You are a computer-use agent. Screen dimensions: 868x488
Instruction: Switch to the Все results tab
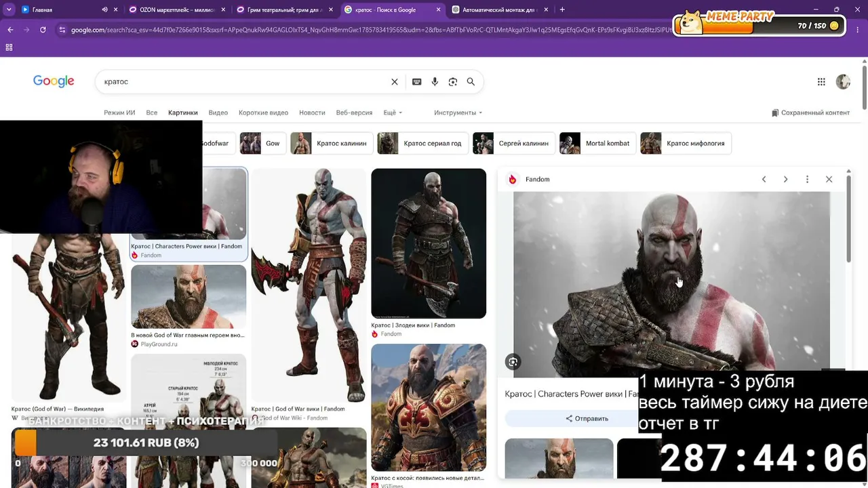pos(152,113)
